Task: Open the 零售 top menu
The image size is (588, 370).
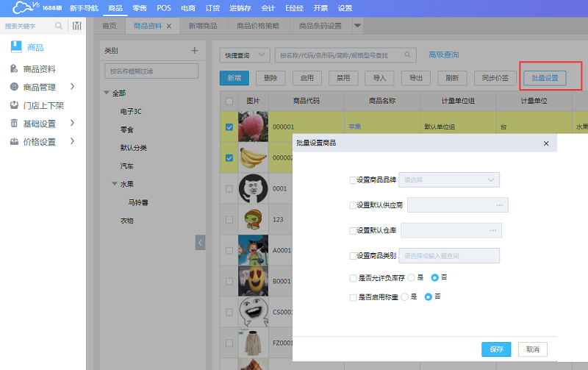Action: click(140, 8)
